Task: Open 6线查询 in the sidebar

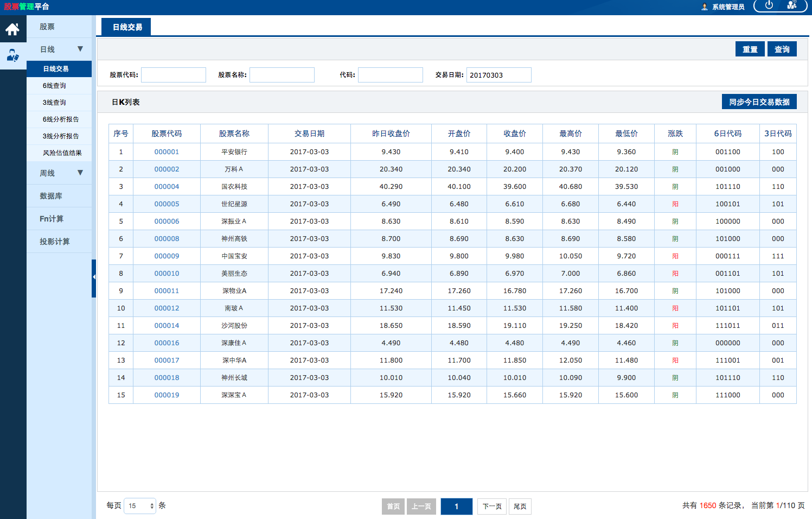Action: pyautogui.click(x=54, y=86)
